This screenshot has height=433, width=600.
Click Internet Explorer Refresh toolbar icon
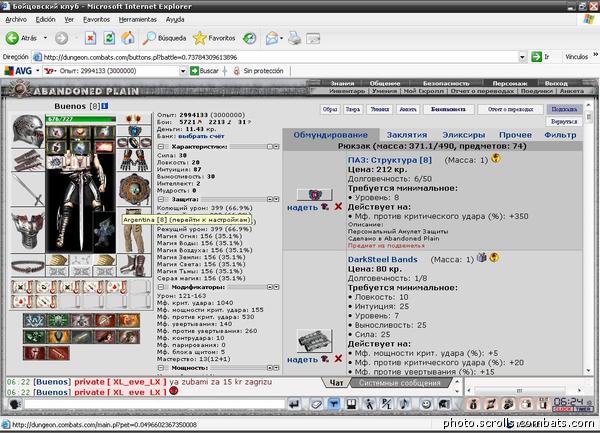(x=109, y=38)
